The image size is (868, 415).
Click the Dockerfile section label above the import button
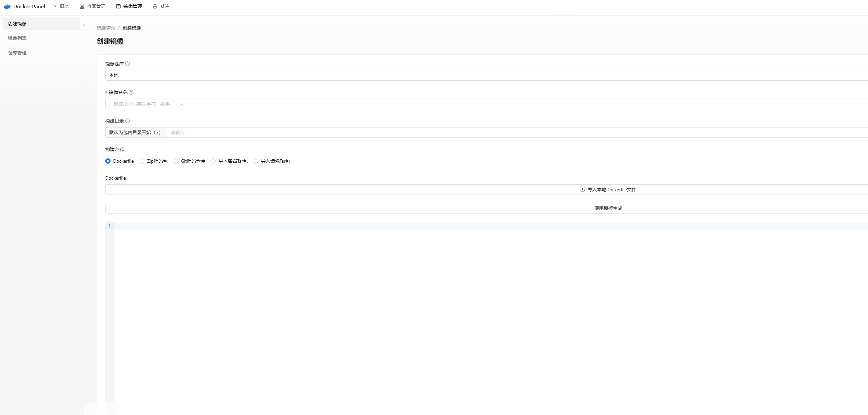point(116,178)
